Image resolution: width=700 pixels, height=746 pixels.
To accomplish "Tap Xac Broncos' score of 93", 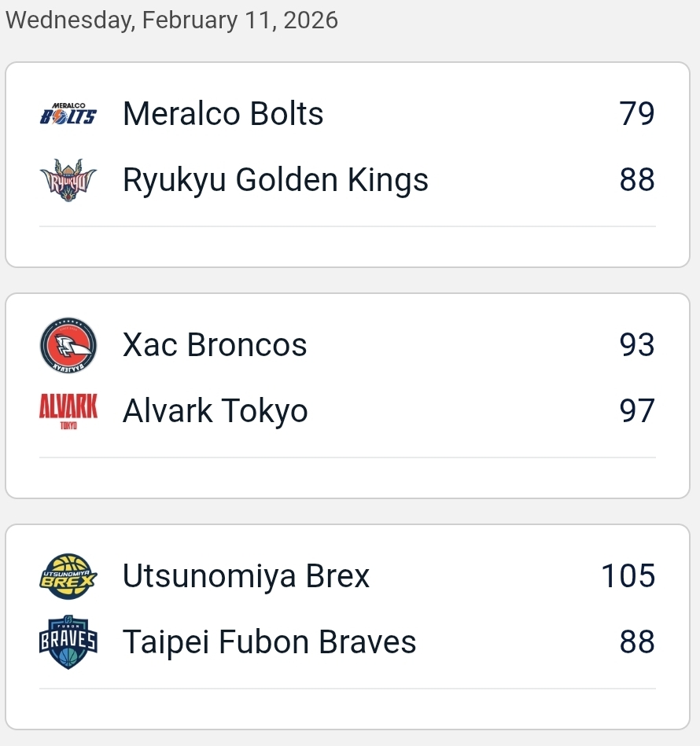I will click(637, 345).
